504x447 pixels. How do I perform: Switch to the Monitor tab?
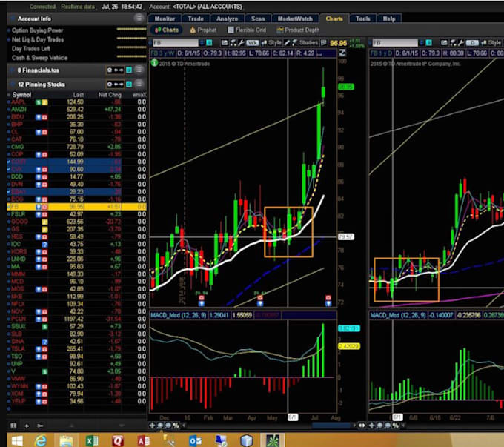coord(165,19)
